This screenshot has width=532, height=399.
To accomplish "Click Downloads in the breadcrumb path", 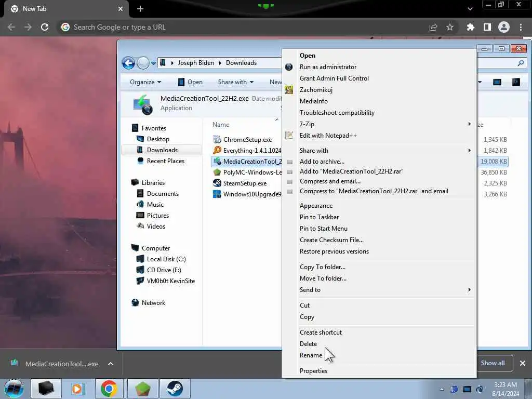I will [241, 63].
